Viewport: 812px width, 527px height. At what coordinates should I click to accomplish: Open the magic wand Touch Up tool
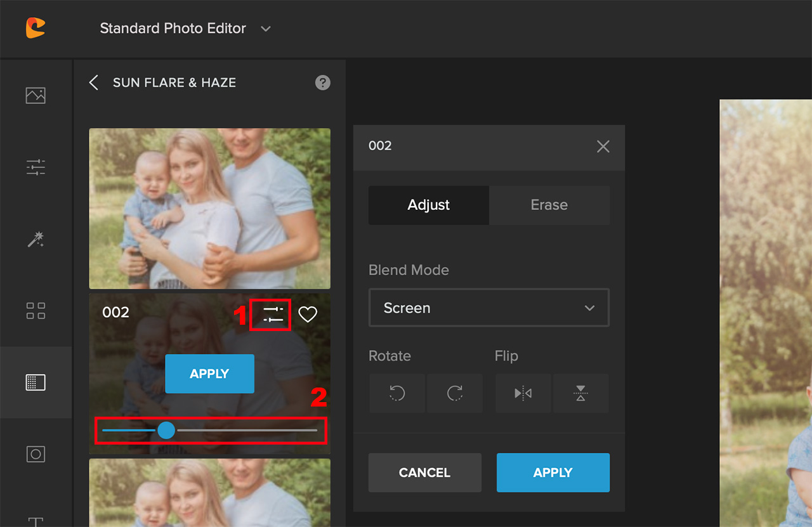click(x=36, y=239)
